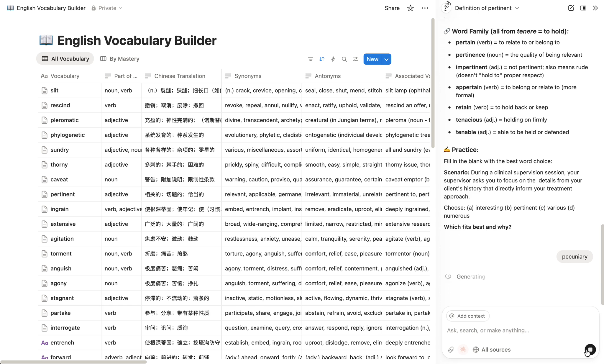Image resolution: width=604 pixels, height=364 pixels.
Task: Start a new AI chat with the compose icon
Action: (x=571, y=8)
